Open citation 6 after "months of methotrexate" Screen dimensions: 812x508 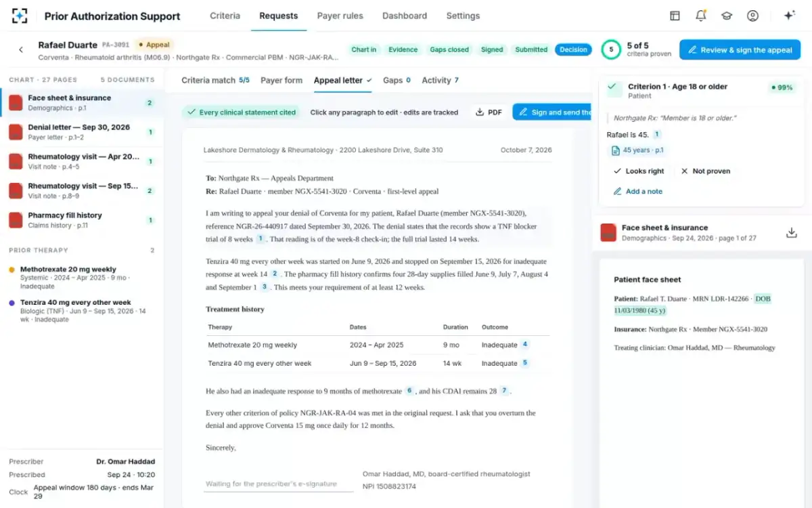409,391
